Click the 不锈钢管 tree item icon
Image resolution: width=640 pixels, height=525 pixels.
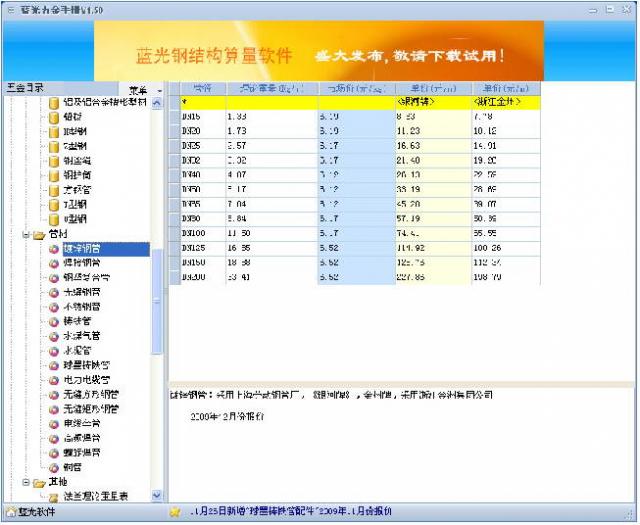pyautogui.click(x=54, y=307)
